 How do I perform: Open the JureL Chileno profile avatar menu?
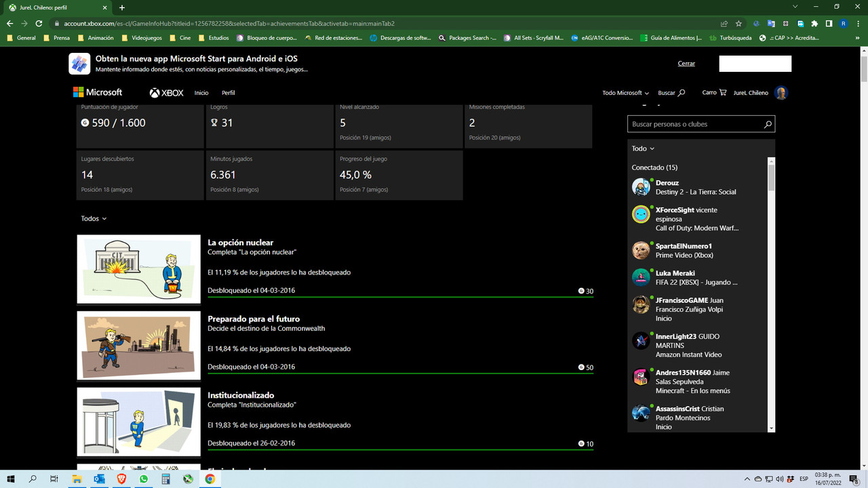781,93
